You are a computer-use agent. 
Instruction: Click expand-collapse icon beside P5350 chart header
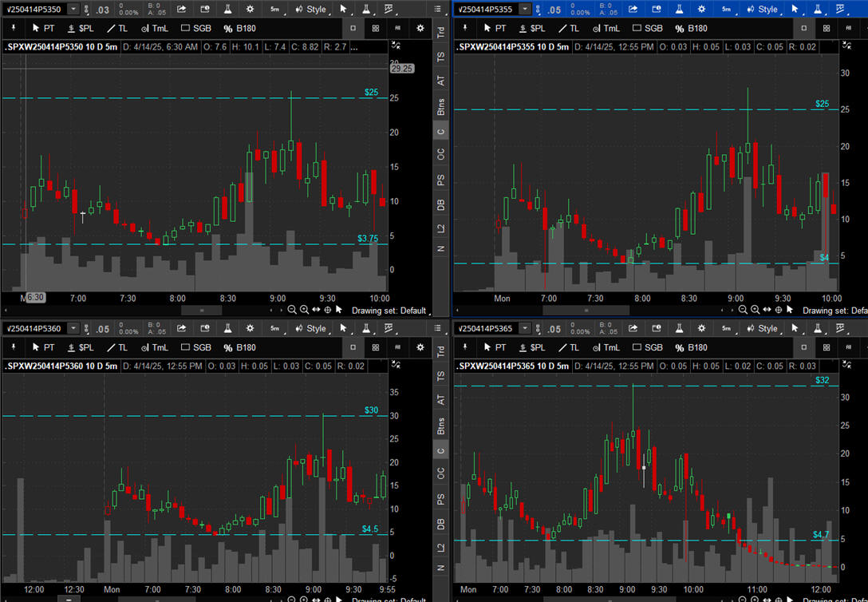coord(396,46)
